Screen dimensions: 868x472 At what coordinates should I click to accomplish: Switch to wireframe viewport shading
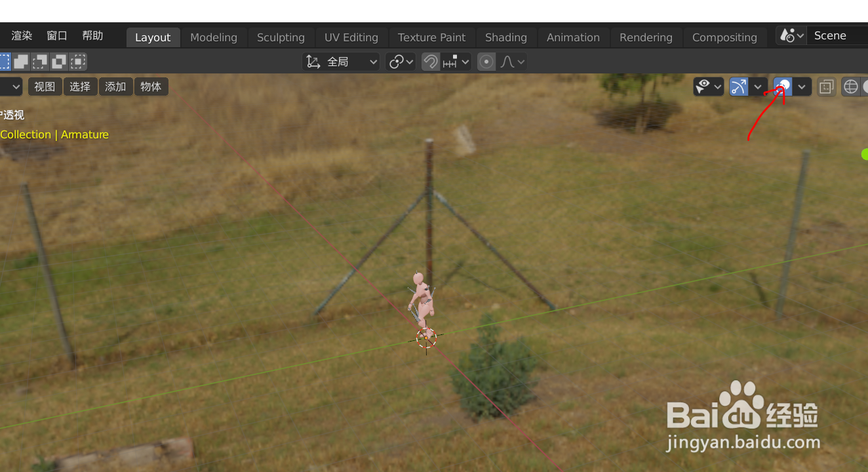851,87
